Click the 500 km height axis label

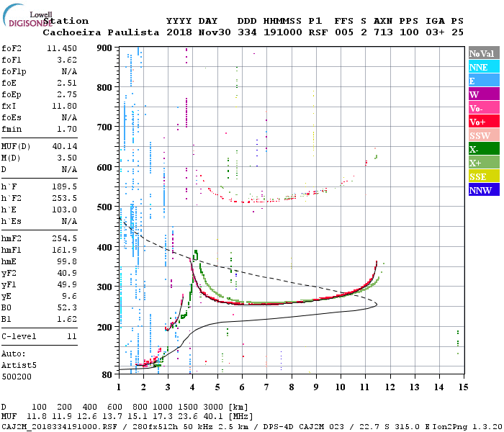[104, 207]
